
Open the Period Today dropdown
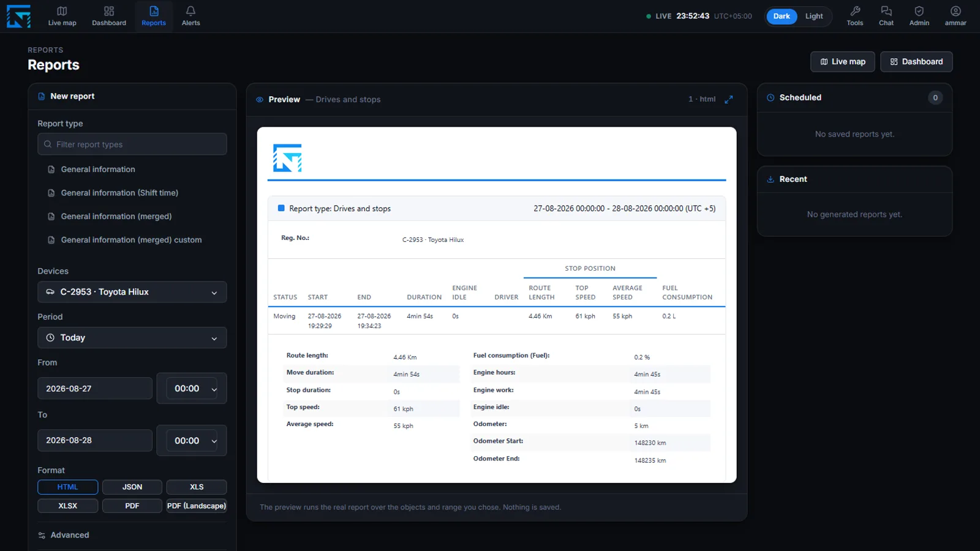pos(132,338)
